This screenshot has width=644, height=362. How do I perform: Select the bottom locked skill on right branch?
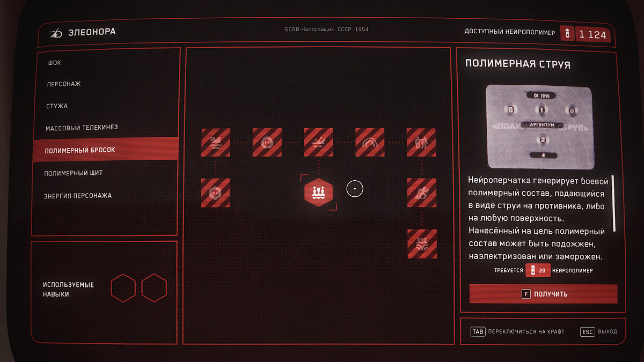[422, 243]
